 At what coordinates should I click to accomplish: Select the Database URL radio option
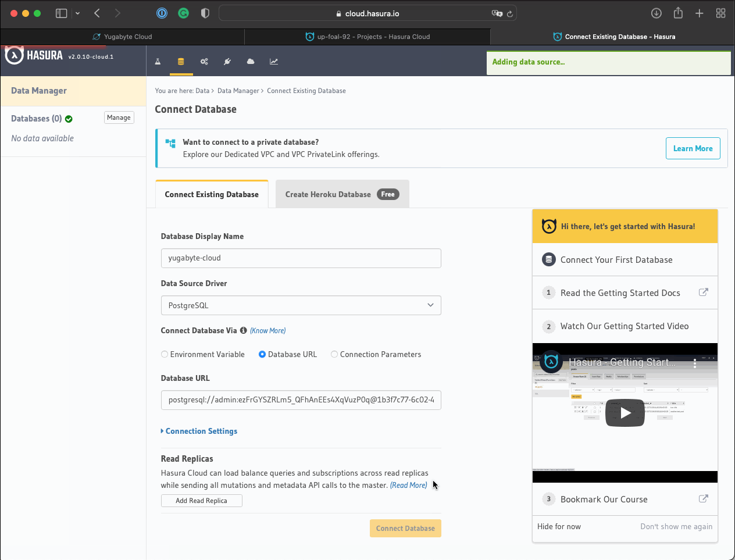[262, 354]
